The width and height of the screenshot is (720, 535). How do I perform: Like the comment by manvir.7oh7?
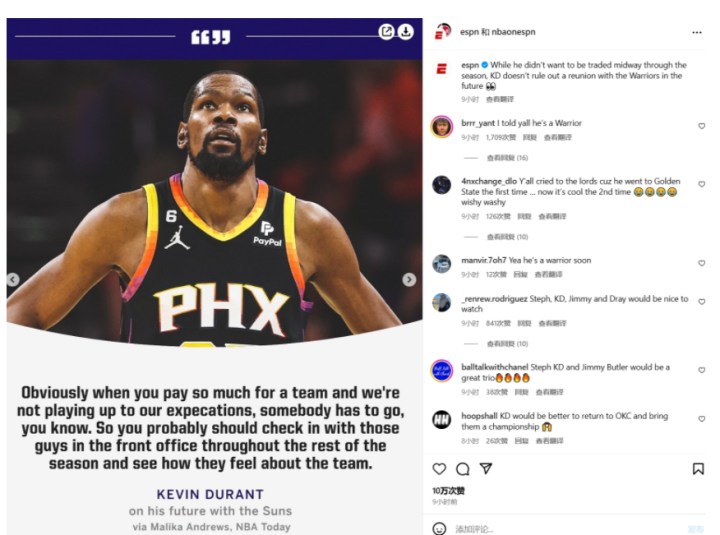(702, 263)
